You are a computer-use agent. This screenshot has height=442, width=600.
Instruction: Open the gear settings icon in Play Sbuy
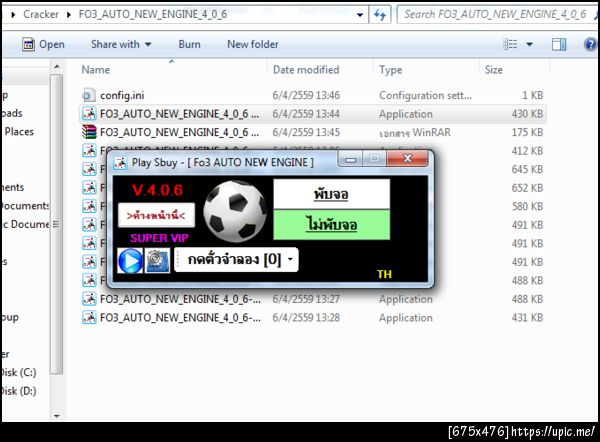157,261
